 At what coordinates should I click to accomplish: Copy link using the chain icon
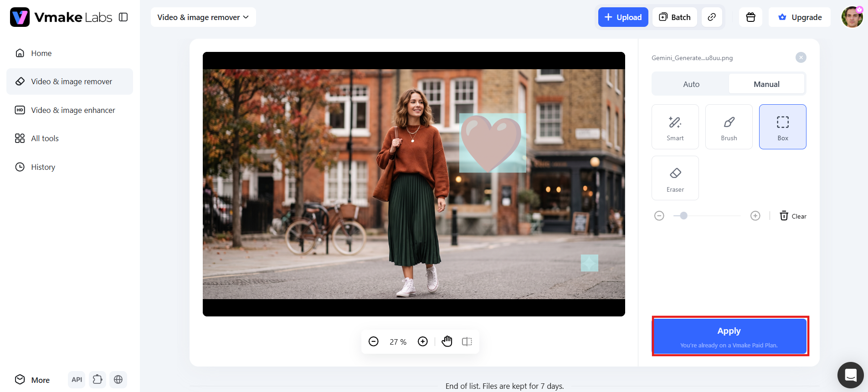pos(712,17)
